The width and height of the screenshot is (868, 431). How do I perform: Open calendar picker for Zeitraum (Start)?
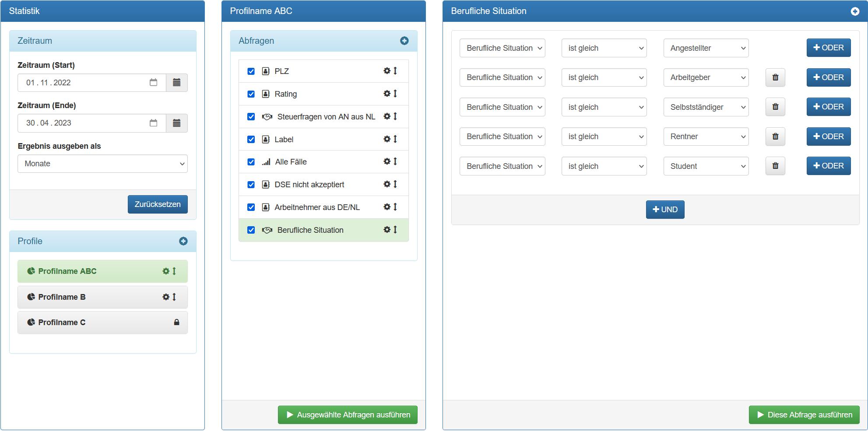(176, 83)
